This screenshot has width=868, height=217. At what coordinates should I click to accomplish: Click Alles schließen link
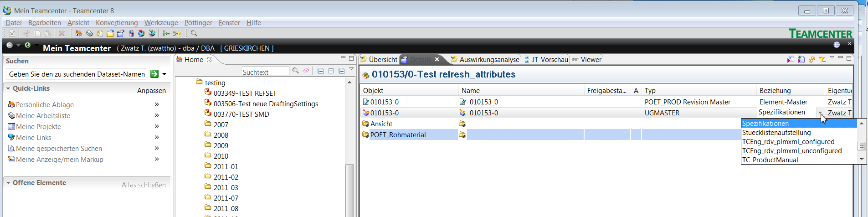point(144,185)
